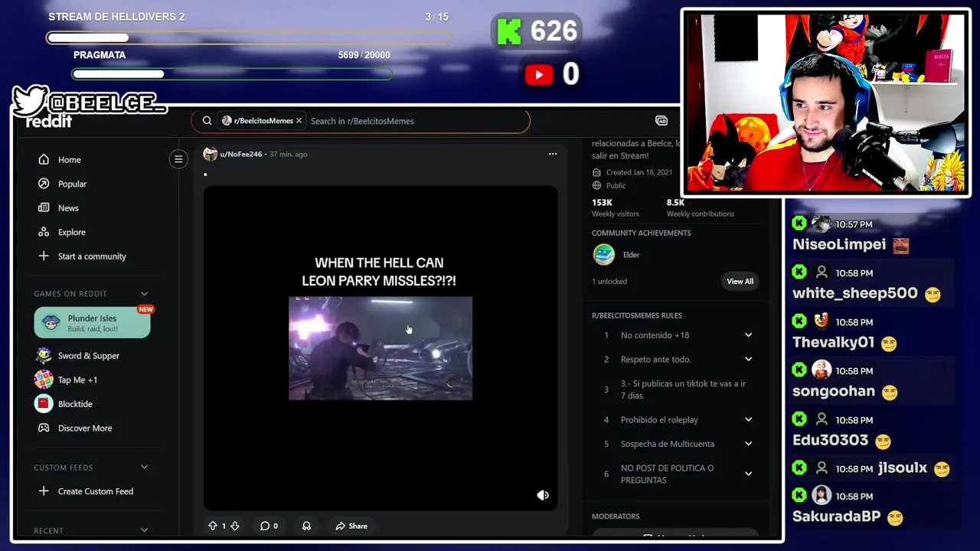The image size is (980, 551).
Task: Remove the r/BeelcitosMemes search filter
Action: [299, 121]
